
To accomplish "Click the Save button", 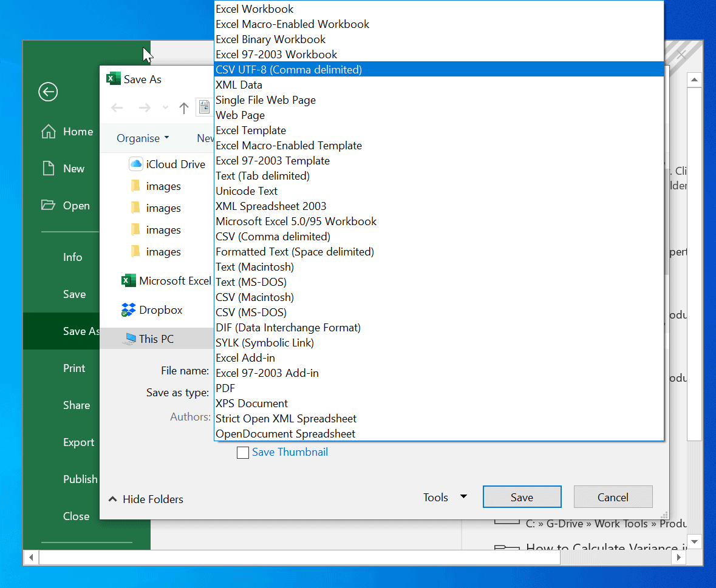I will [522, 496].
